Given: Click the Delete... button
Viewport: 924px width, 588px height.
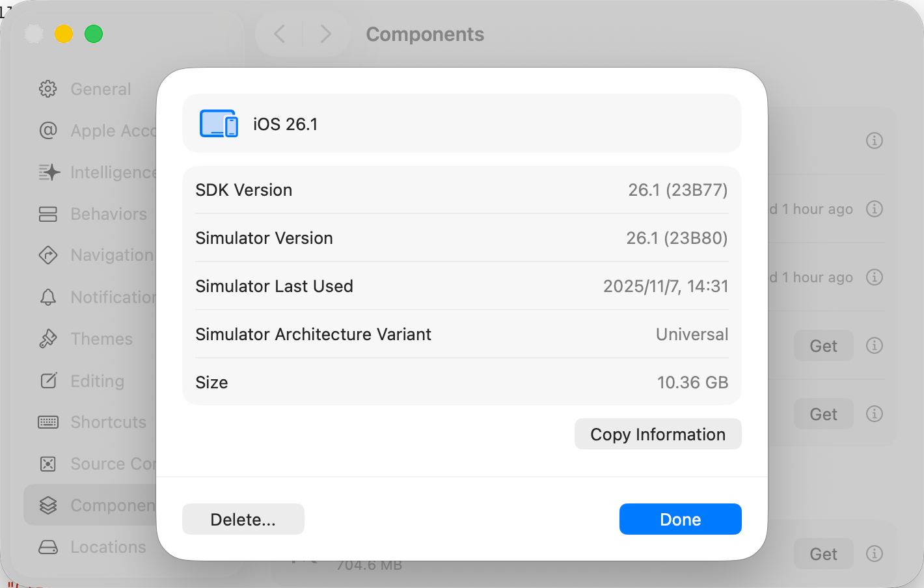Looking at the screenshot, I should [x=243, y=519].
